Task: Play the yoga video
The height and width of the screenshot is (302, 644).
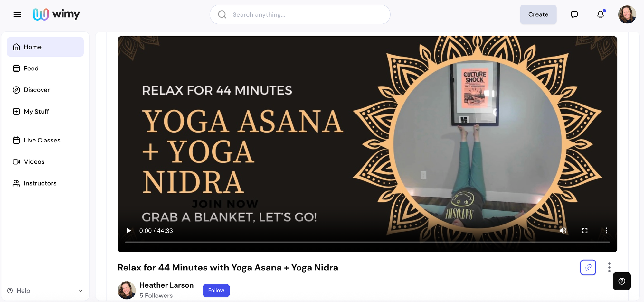Action: [129, 231]
